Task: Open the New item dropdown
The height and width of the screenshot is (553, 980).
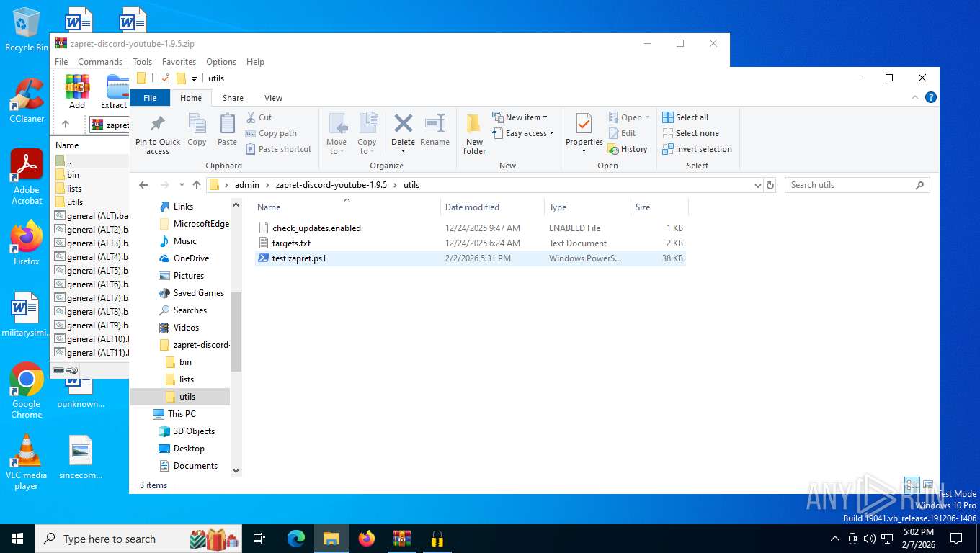Action: click(x=520, y=117)
